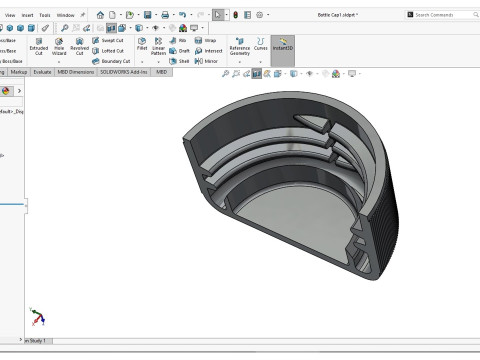Expand the left panel tabs chevron
This screenshot has height=360, width=480.
point(19,91)
